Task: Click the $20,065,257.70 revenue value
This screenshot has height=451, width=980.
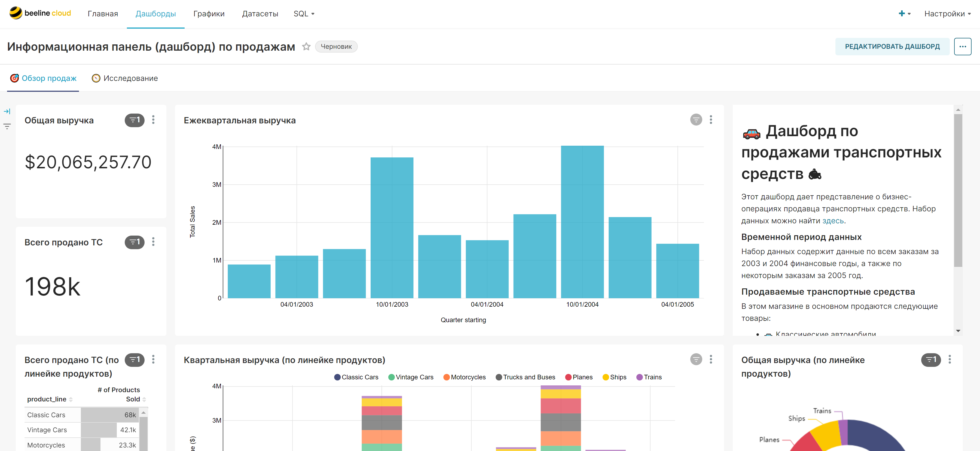Action: pyautogui.click(x=88, y=163)
